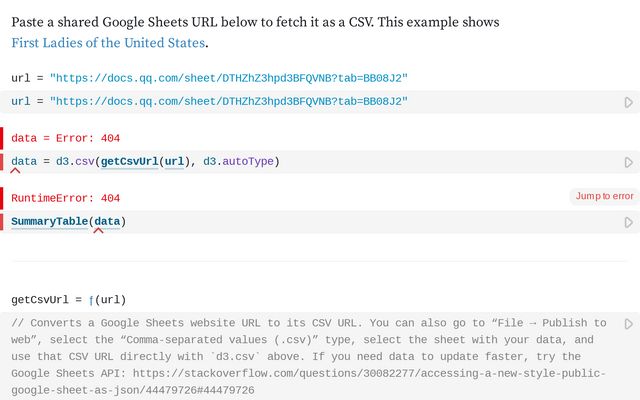Click the getCsvUrl output name label
This screenshot has width=640, height=400.
pos(39,299)
